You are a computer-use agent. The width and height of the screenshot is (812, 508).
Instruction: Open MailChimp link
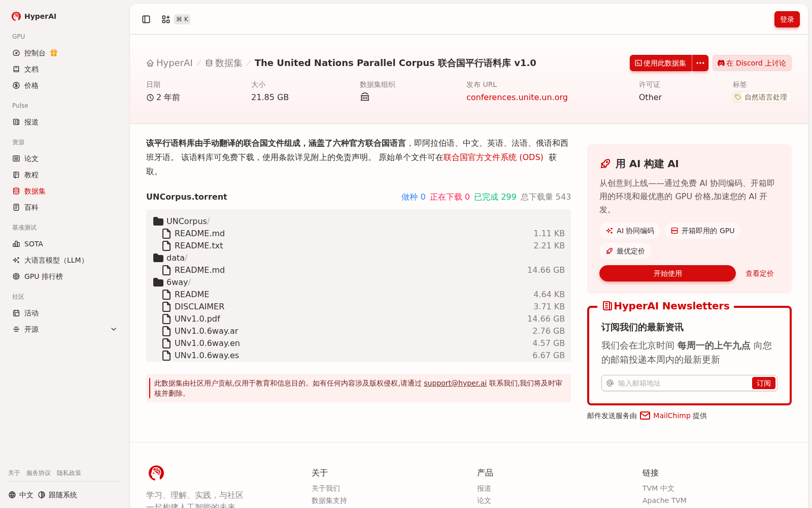tap(671, 416)
